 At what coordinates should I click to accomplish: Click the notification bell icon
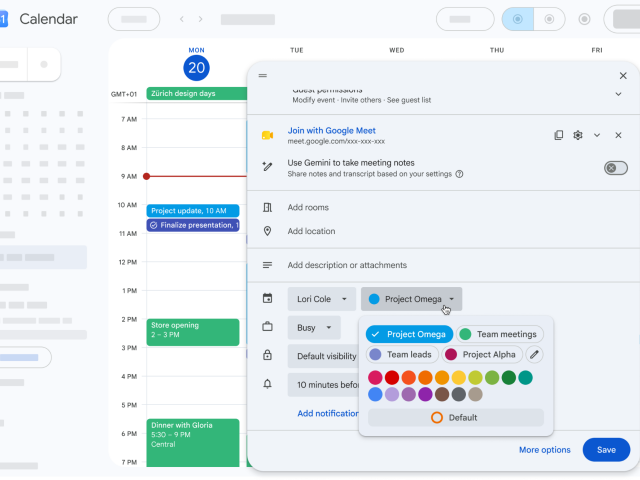[267, 384]
